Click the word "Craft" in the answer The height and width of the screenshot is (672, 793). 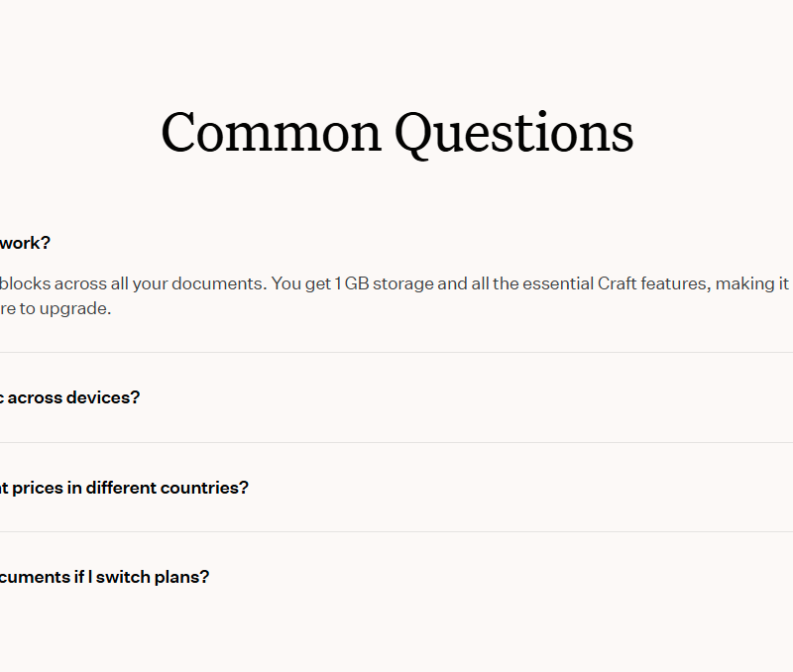click(x=623, y=283)
